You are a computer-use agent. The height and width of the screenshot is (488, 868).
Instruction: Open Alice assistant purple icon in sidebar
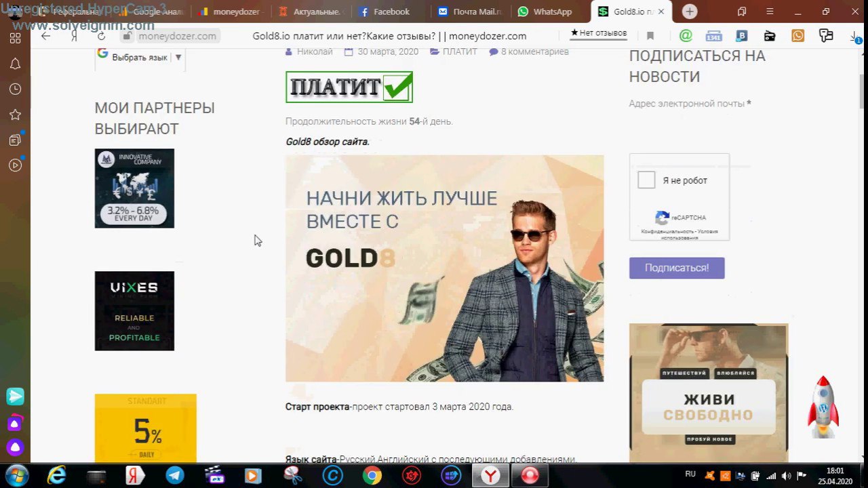tap(15, 447)
